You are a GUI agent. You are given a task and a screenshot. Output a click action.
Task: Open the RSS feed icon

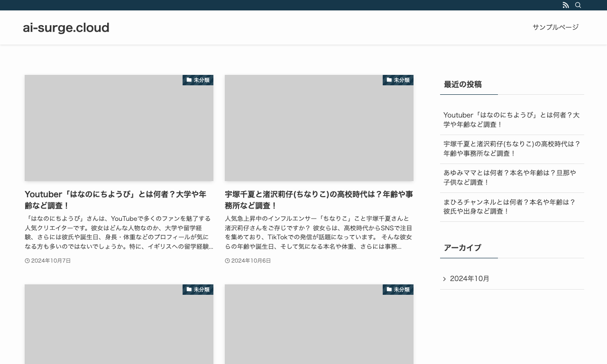[x=566, y=5]
